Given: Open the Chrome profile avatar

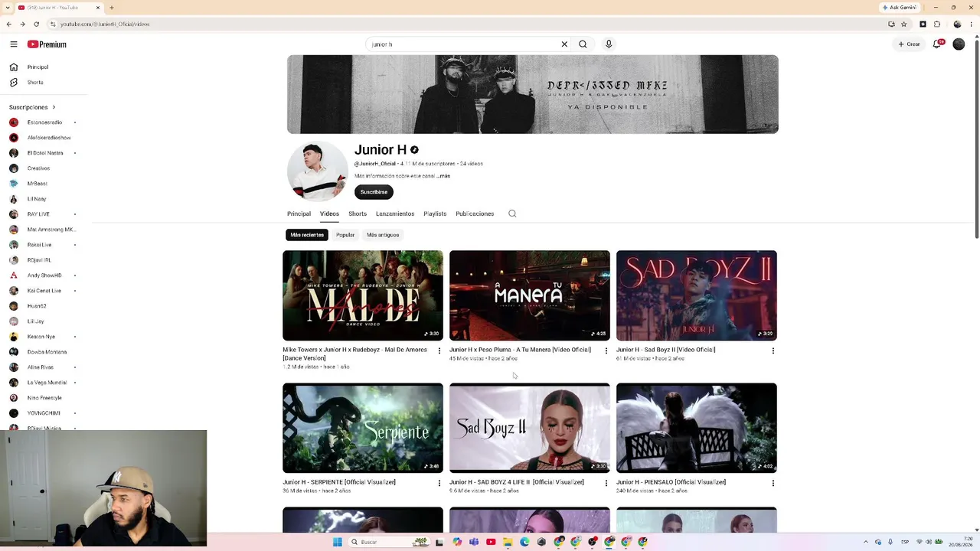Looking at the screenshot, I should pos(957,24).
